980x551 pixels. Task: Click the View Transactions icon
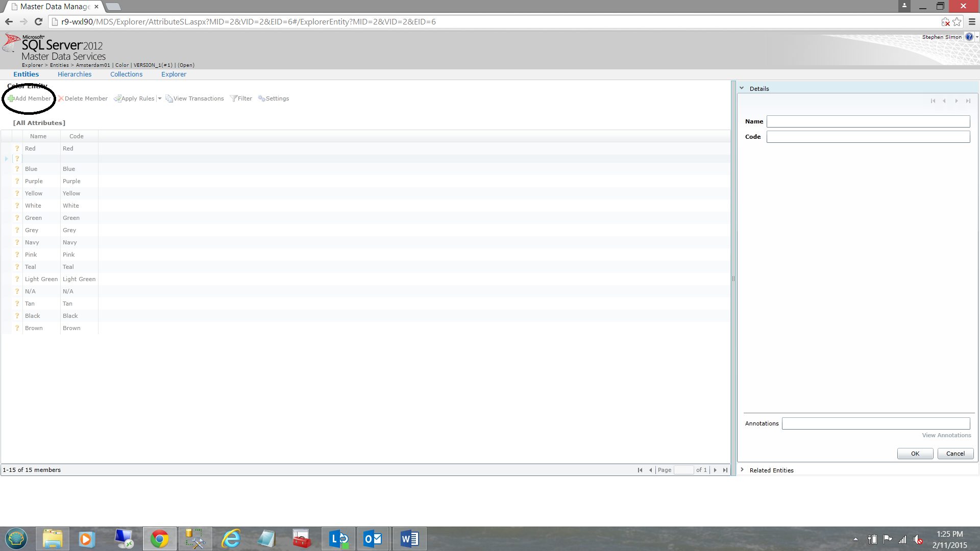coord(169,98)
